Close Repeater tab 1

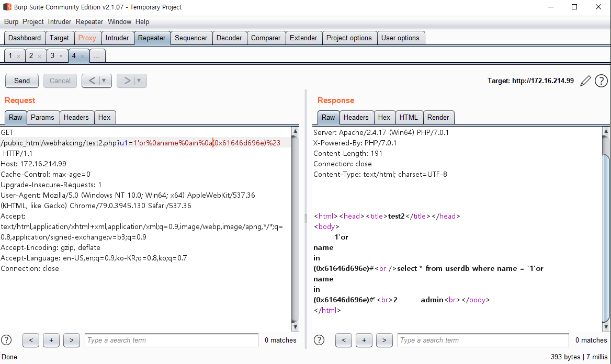coord(18,56)
